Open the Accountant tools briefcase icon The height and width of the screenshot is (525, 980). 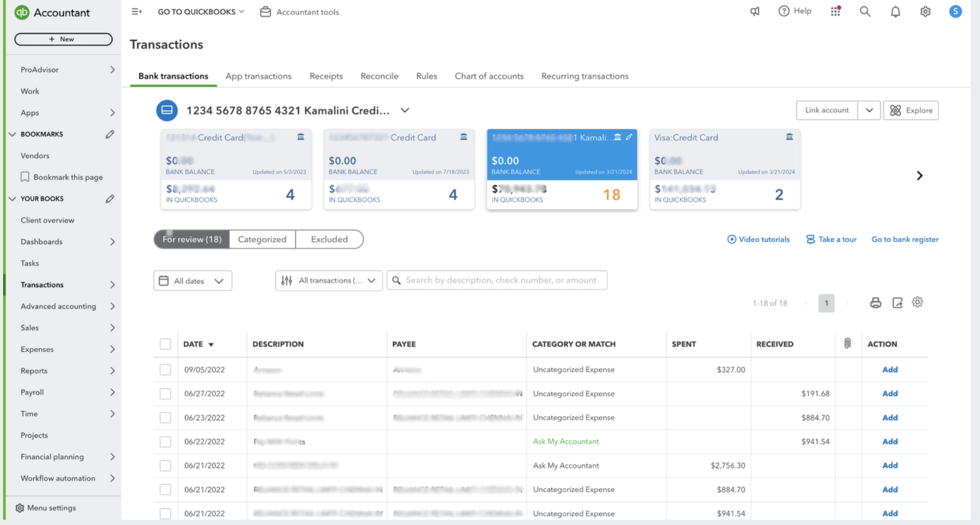(266, 12)
